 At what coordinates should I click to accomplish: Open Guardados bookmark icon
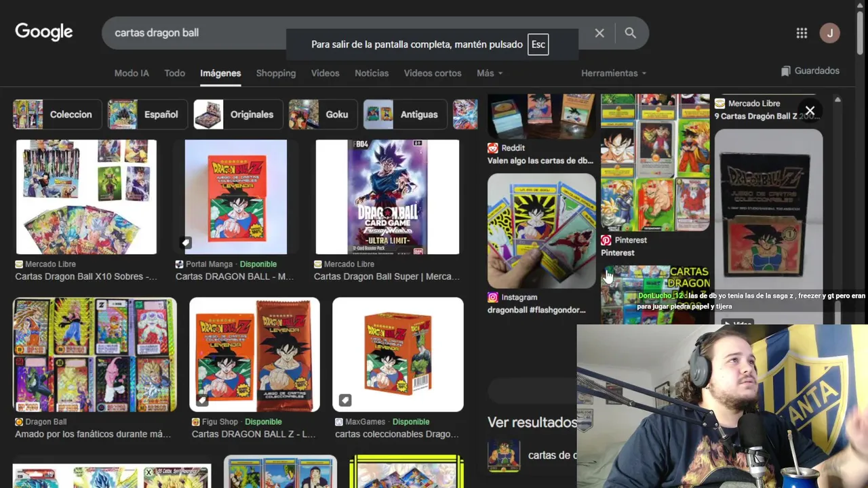[786, 70]
